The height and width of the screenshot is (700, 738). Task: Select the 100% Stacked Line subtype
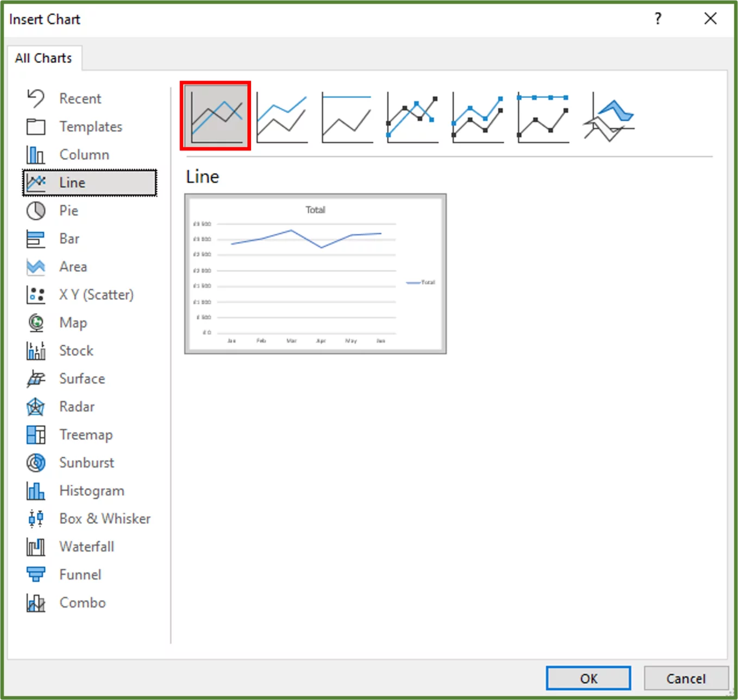[x=346, y=115]
